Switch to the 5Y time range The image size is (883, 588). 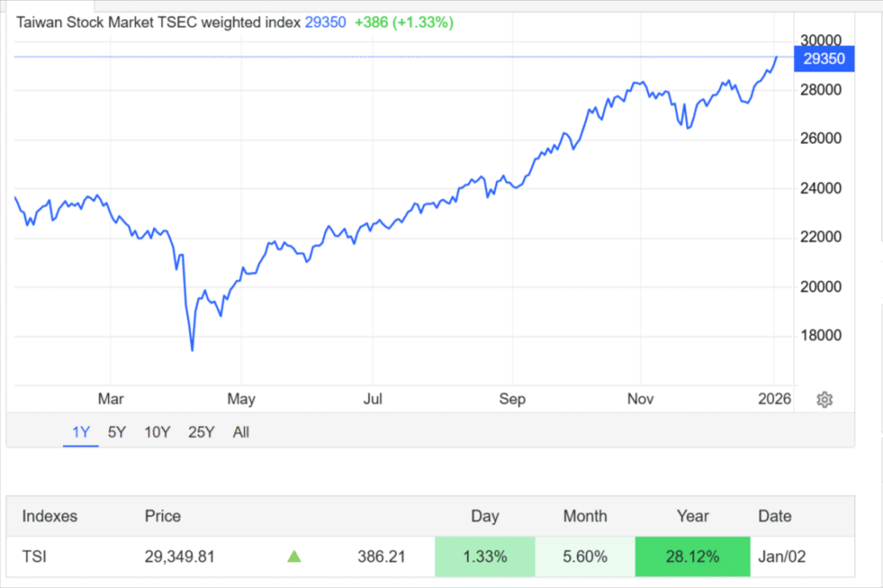point(117,432)
